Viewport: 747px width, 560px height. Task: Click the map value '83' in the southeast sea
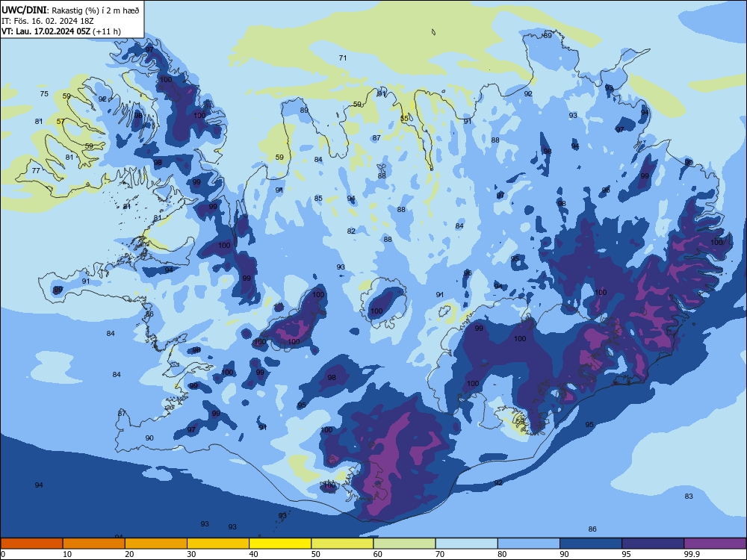click(x=689, y=497)
